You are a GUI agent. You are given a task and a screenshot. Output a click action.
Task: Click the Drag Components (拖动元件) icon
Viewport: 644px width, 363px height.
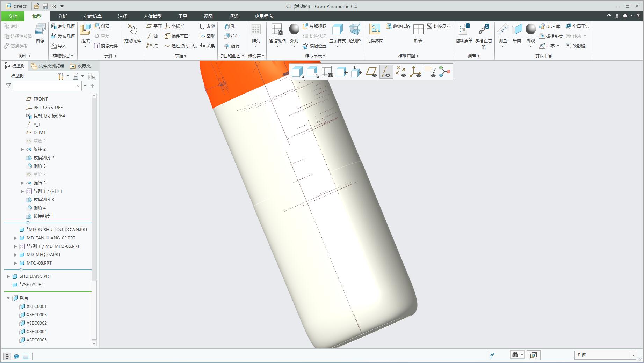[x=132, y=34]
